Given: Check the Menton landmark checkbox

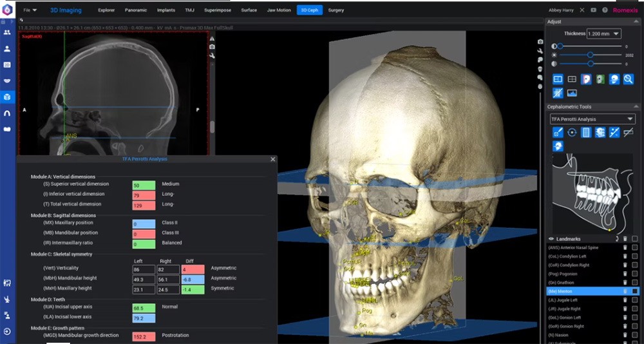Looking at the screenshot, I should click(x=635, y=291).
